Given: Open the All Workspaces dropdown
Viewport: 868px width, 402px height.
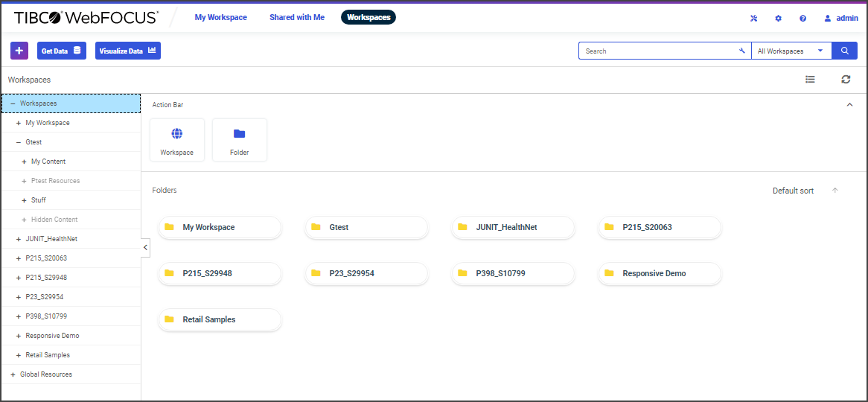Looking at the screenshot, I should click(791, 51).
